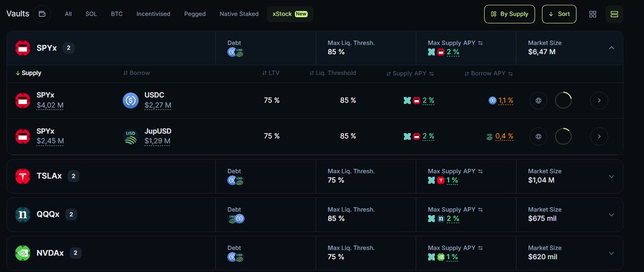Click debt token icons in QQQx header

(236, 219)
